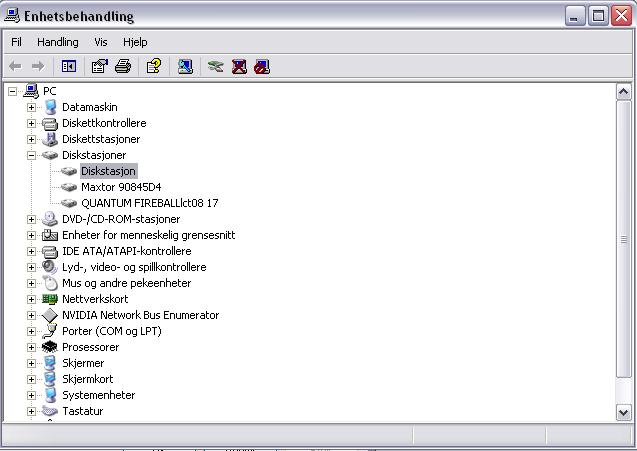
Task: Click the vertical scrollbar thumb
Action: point(624,239)
